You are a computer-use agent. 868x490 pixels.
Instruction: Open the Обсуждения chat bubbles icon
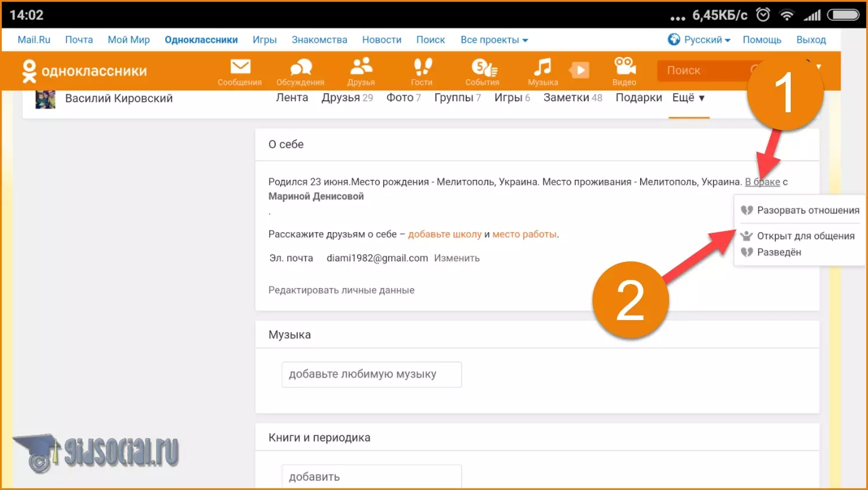pos(301,67)
